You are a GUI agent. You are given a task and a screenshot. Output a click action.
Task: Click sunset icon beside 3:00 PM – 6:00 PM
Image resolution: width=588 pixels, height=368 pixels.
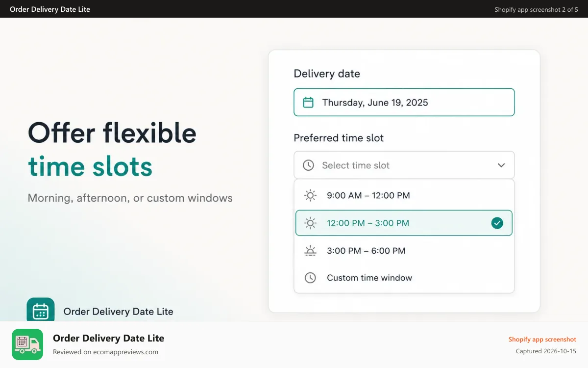pyautogui.click(x=310, y=251)
